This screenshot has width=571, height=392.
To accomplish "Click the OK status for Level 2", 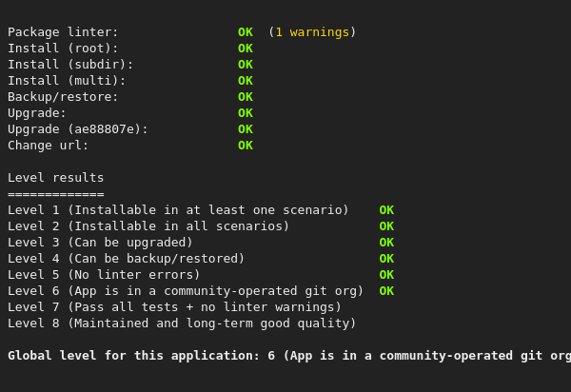I will pos(386,226).
